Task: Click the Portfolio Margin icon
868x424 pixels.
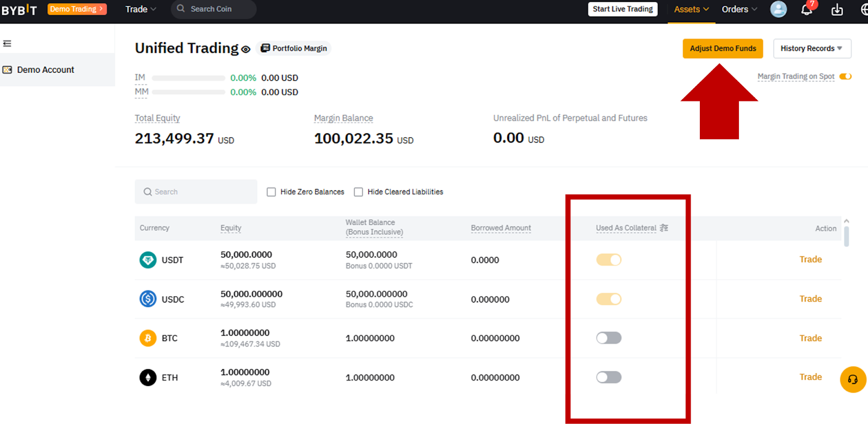Action: click(x=265, y=48)
